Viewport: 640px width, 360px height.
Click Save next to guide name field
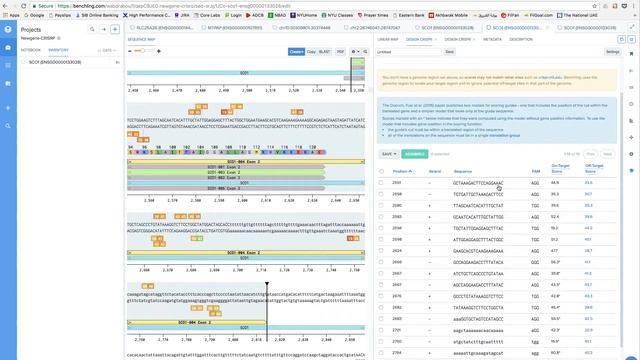click(449, 52)
